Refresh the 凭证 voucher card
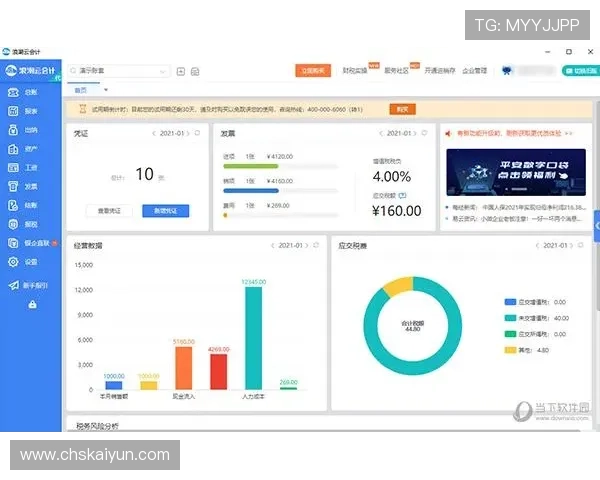 point(197,133)
